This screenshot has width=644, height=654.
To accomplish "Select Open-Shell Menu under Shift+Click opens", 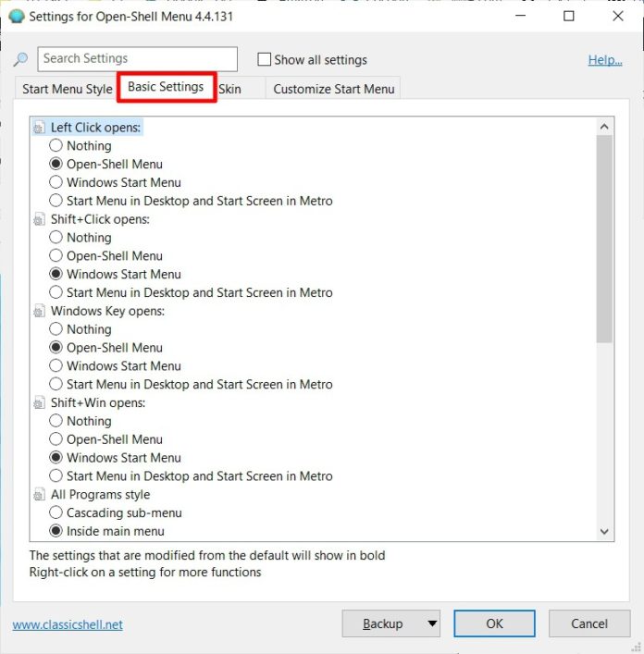I will click(56, 255).
